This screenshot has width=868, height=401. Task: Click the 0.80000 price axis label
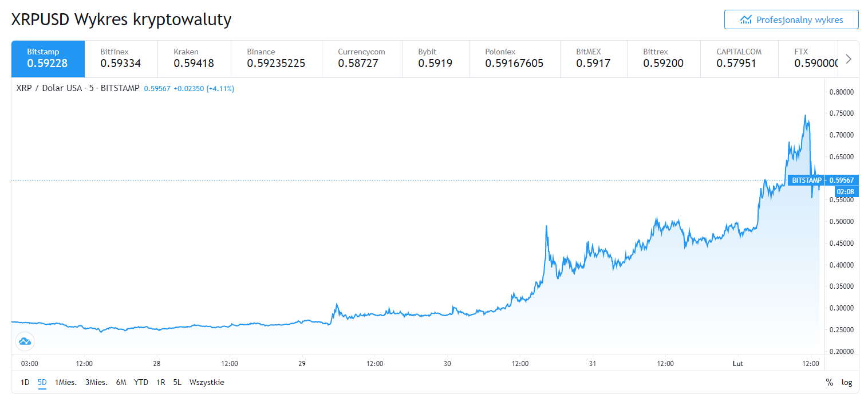(x=842, y=92)
